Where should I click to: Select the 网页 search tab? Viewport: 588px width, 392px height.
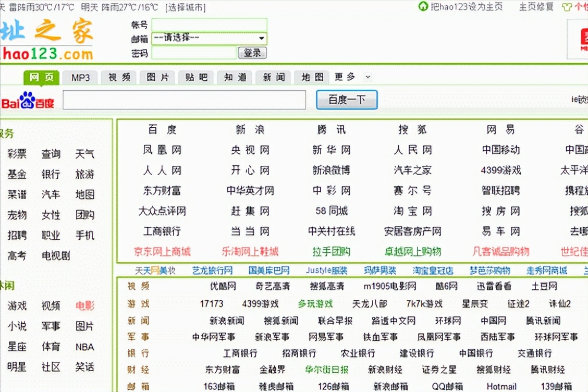[x=41, y=77]
